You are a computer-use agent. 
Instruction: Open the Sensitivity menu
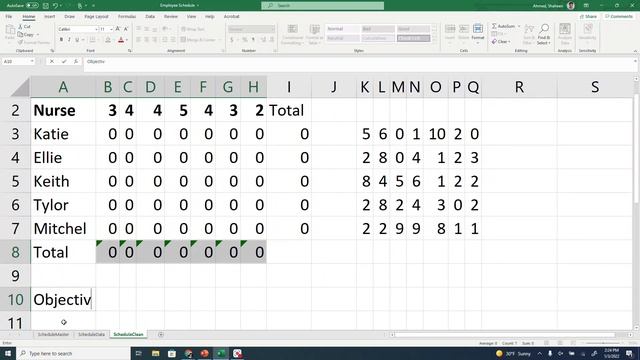[x=587, y=33]
